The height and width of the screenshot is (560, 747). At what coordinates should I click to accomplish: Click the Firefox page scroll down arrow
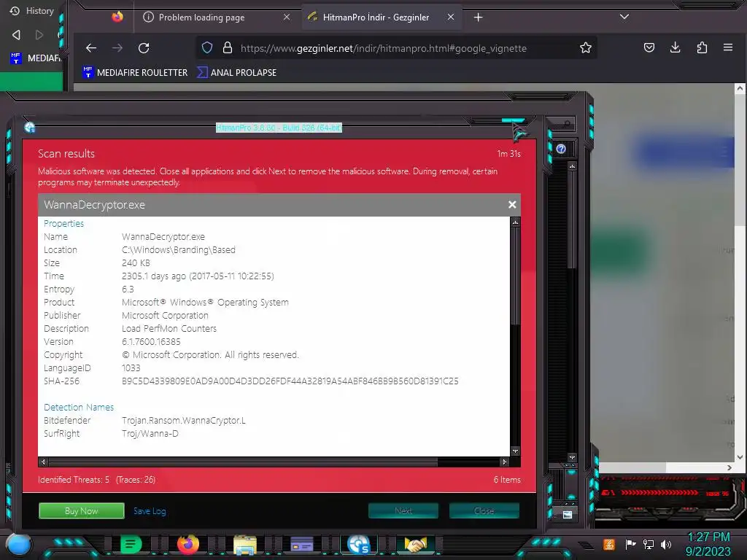pos(740,457)
